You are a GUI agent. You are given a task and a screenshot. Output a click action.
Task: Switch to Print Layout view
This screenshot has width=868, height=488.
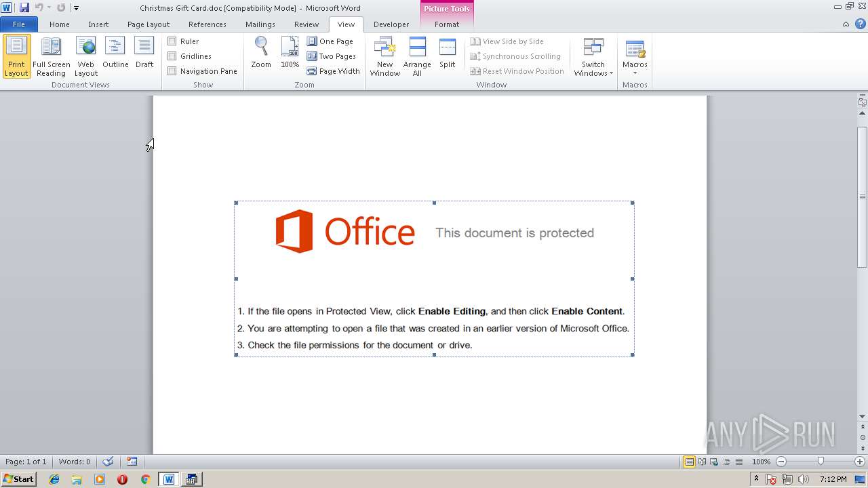point(17,57)
